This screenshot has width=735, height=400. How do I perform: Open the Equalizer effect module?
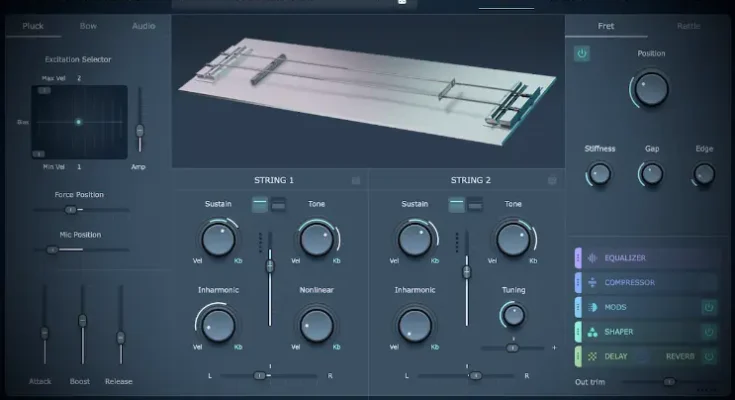631,258
